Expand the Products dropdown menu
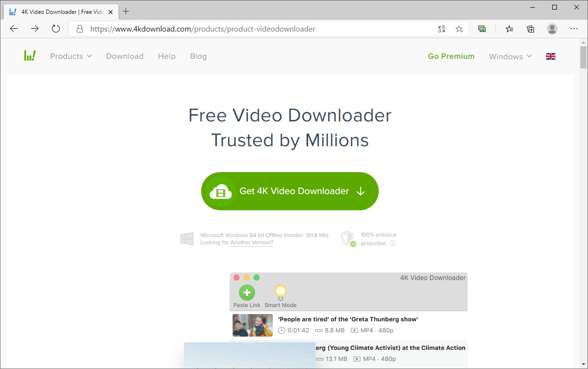This screenshot has height=369, width=588. tap(71, 56)
